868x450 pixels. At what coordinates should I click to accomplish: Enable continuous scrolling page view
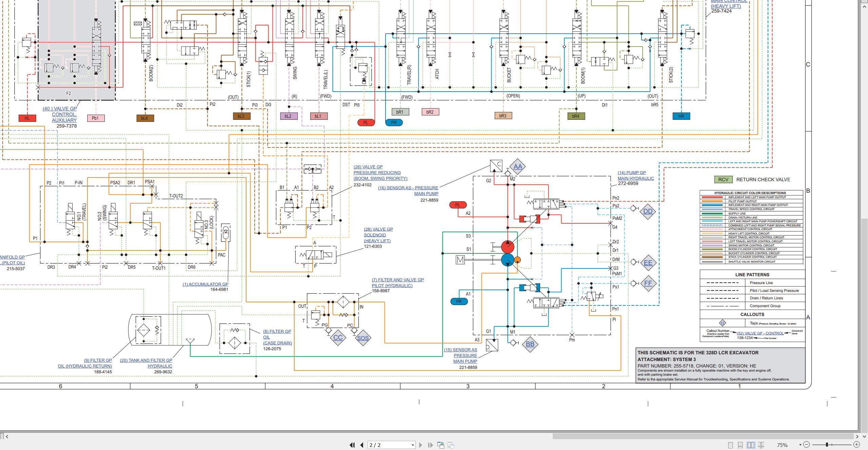(x=741, y=445)
